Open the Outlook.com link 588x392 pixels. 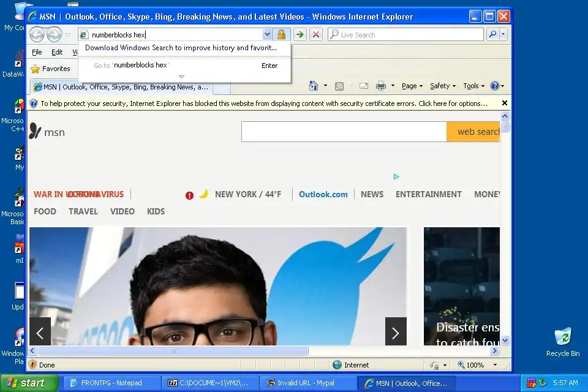click(x=323, y=194)
